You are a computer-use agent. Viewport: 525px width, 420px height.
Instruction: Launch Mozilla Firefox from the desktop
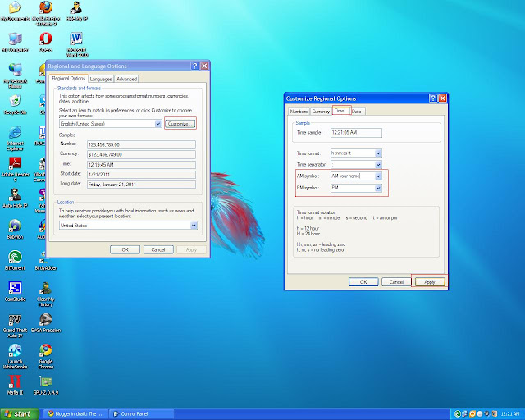[46, 13]
